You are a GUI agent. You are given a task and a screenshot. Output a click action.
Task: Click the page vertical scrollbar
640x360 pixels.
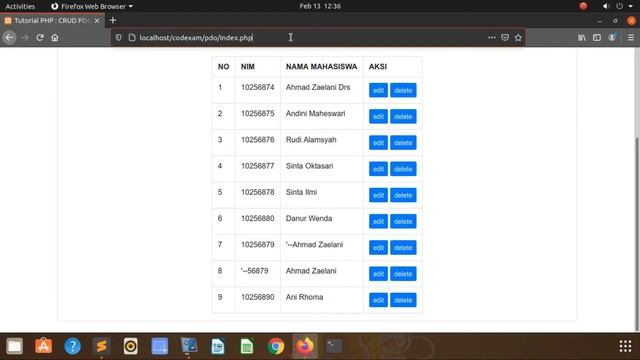[637, 233]
